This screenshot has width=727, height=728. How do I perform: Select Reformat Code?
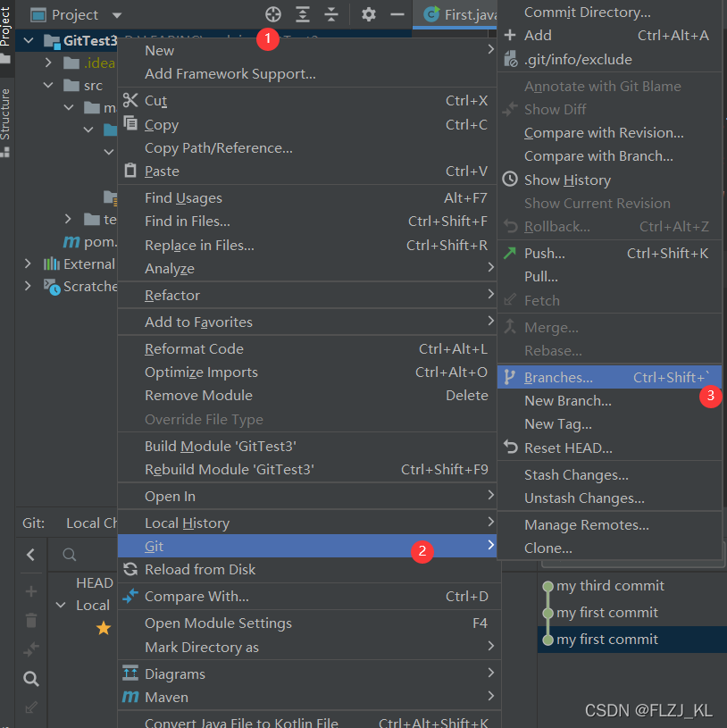coord(307,348)
